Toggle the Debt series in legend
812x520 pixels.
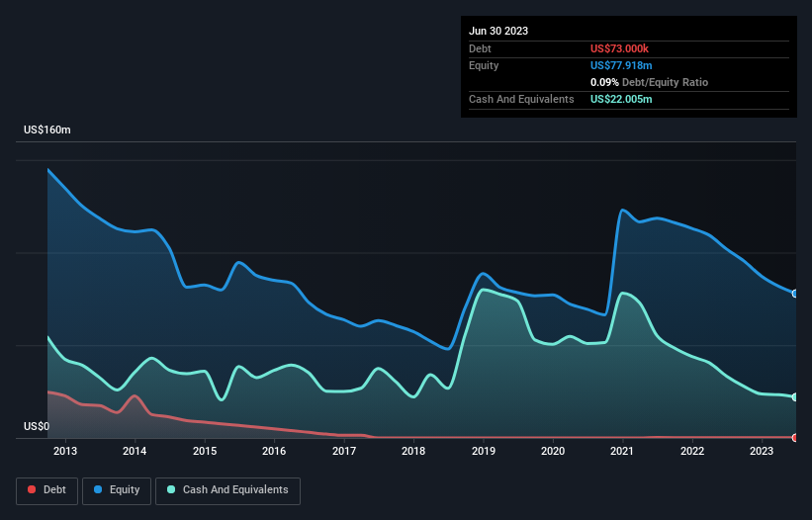[x=45, y=490]
